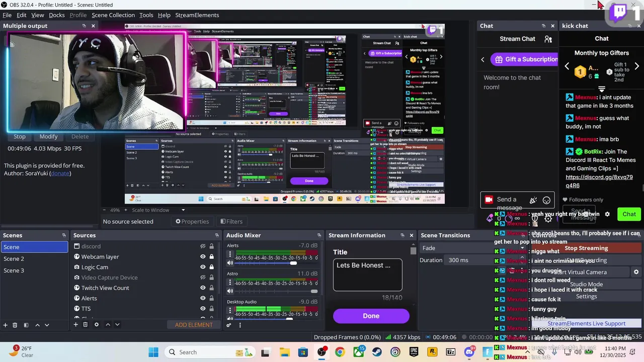Go to the next top gifter in kick chat
This screenshot has width=644, height=362.
[x=637, y=66]
